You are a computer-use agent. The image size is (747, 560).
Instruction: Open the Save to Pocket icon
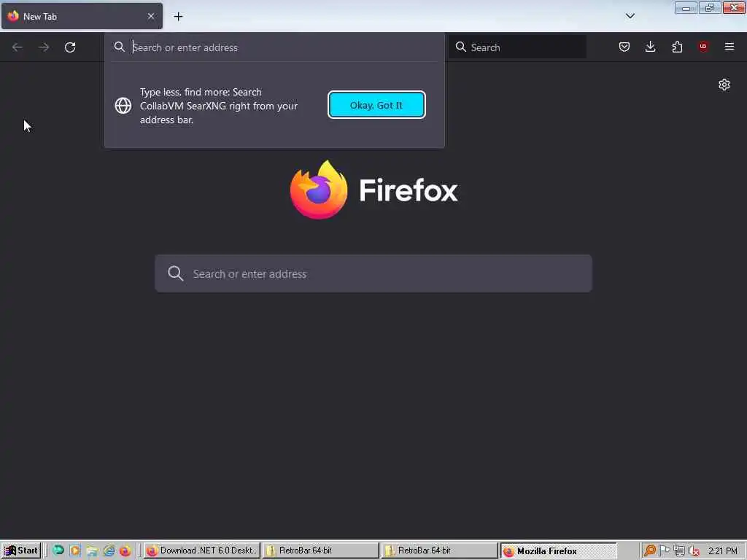click(624, 47)
